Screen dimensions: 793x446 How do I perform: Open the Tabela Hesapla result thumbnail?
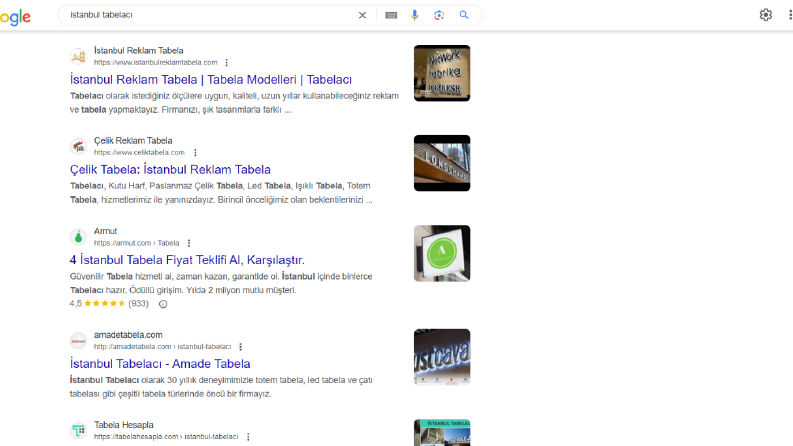[442, 433]
